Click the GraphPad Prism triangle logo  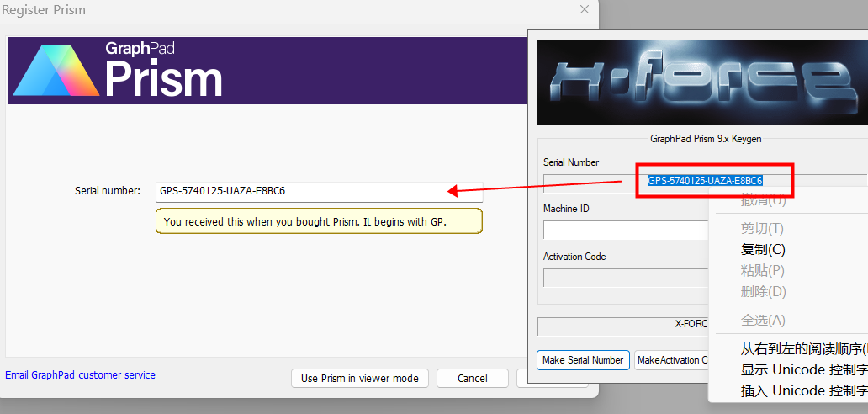click(56, 71)
